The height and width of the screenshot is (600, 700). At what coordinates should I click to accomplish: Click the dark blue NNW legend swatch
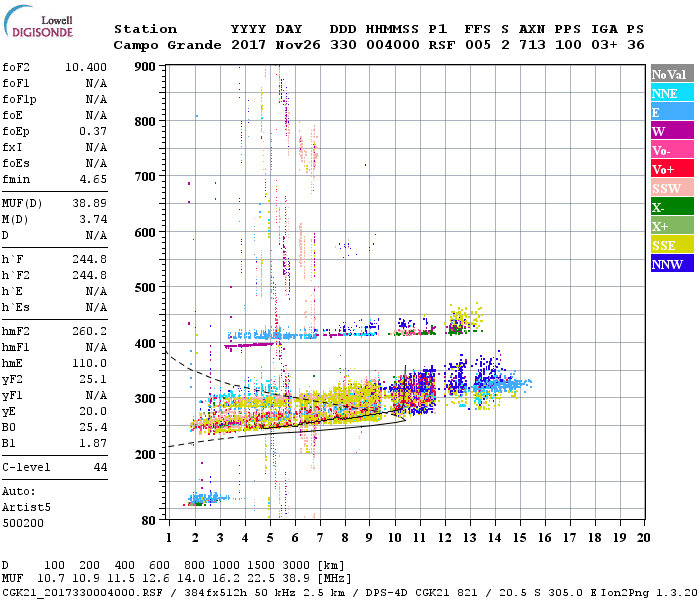[x=670, y=264]
